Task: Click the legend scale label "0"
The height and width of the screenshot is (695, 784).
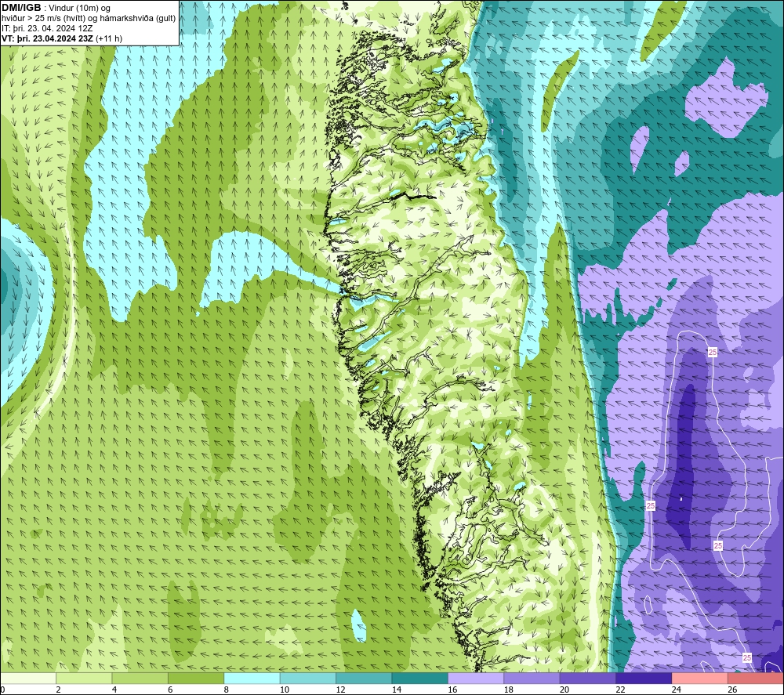Action: (x=2, y=690)
